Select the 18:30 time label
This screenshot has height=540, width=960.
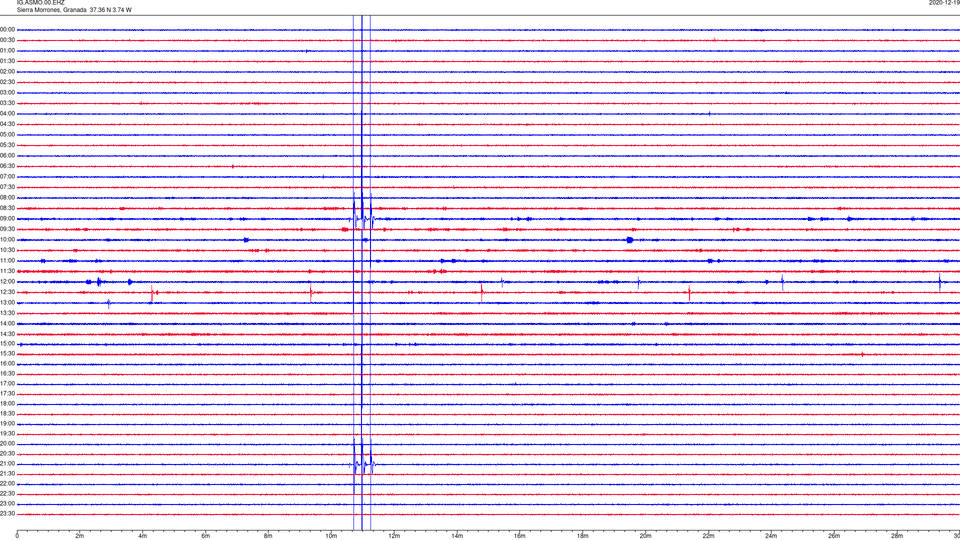tap(7, 414)
